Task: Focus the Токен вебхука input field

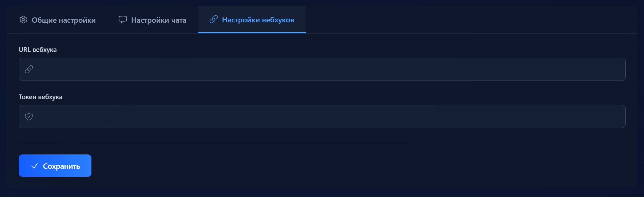Action: click(x=322, y=117)
